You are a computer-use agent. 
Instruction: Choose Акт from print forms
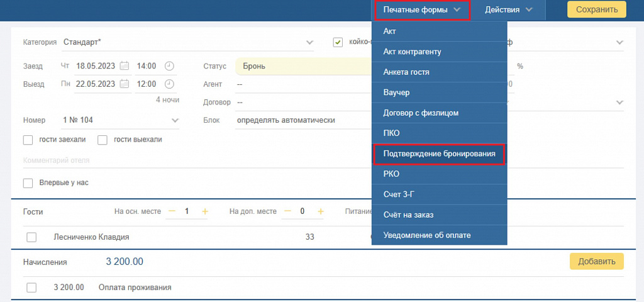pos(440,31)
